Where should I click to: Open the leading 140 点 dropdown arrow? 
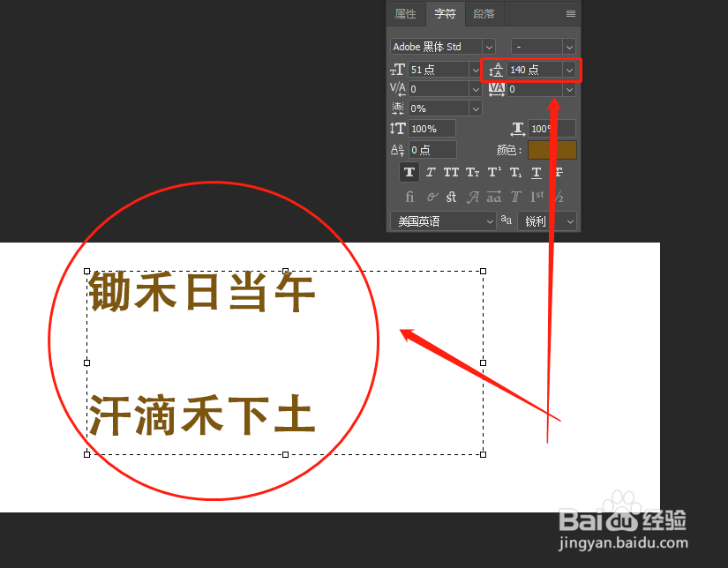pyautogui.click(x=569, y=70)
